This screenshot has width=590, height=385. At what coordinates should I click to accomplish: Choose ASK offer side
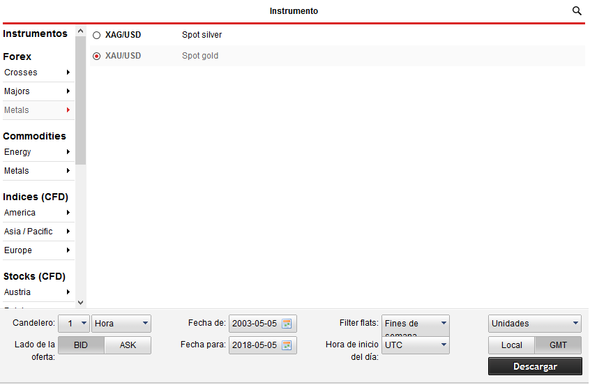click(x=128, y=345)
